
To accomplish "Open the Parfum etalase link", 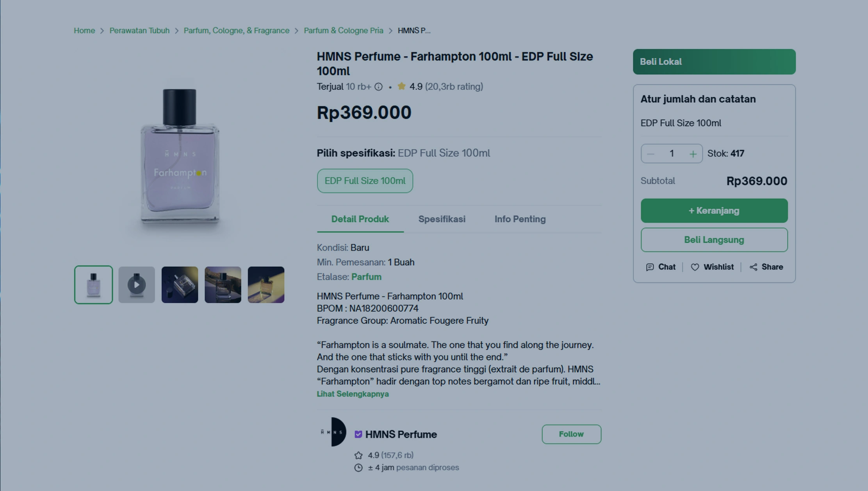I will 366,277.
